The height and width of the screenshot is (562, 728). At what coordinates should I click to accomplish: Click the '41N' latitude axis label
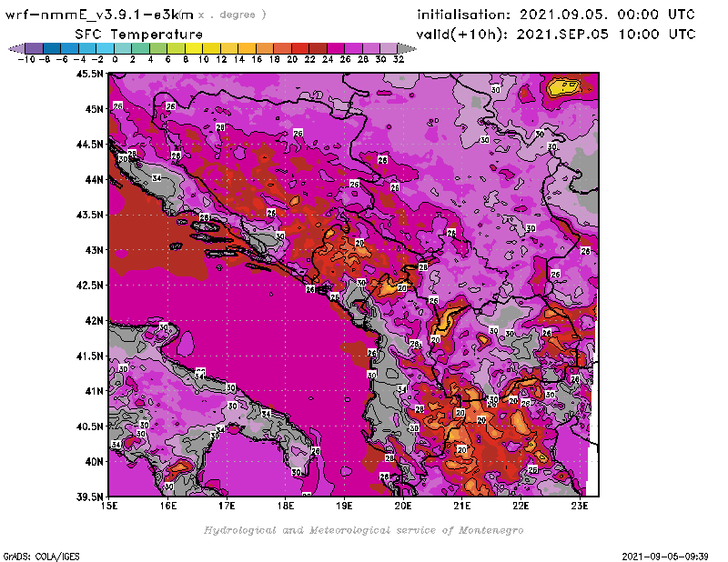tap(95, 391)
